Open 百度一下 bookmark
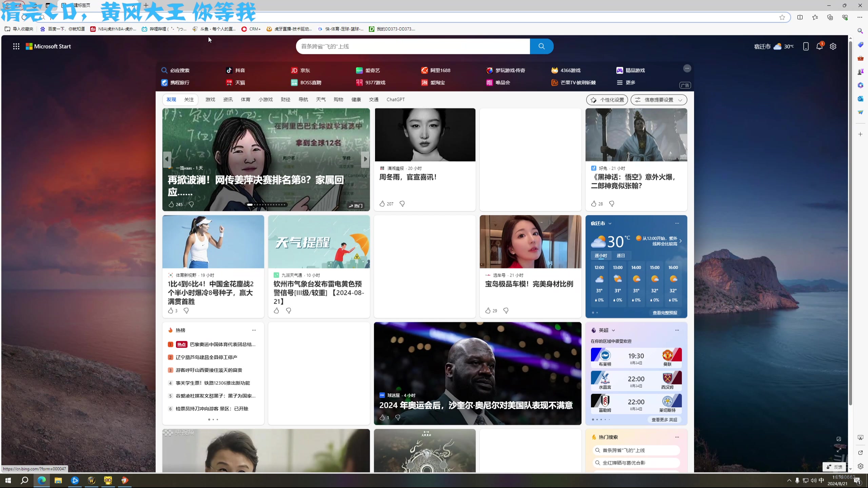Image resolution: width=868 pixels, height=488 pixels. [x=63, y=29]
